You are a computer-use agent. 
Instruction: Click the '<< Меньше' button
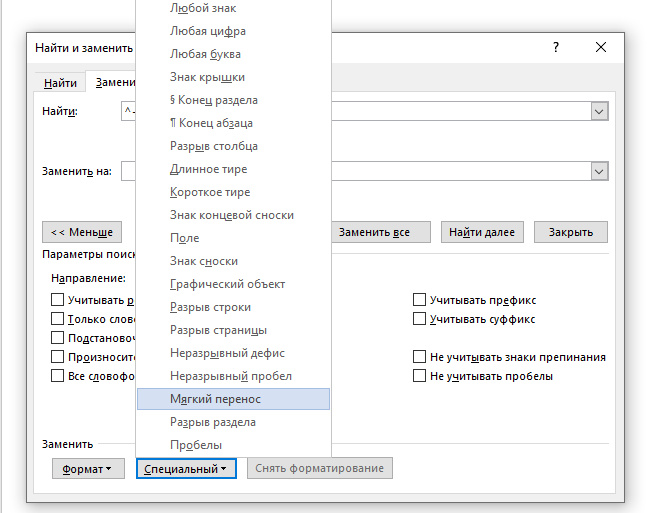pyautogui.click(x=82, y=232)
